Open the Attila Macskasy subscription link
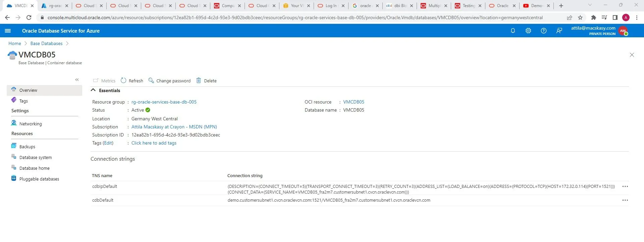This screenshot has height=242, width=644. (x=174, y=127)
